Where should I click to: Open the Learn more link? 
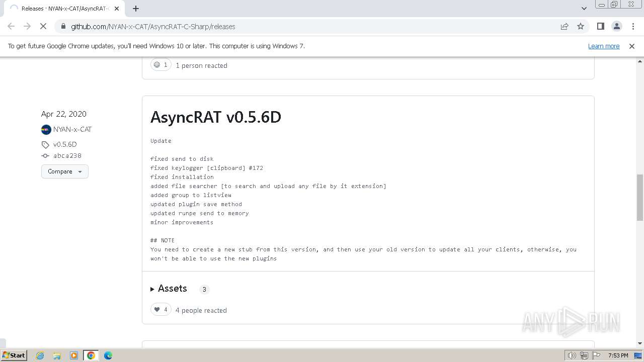tap(604, 46)
